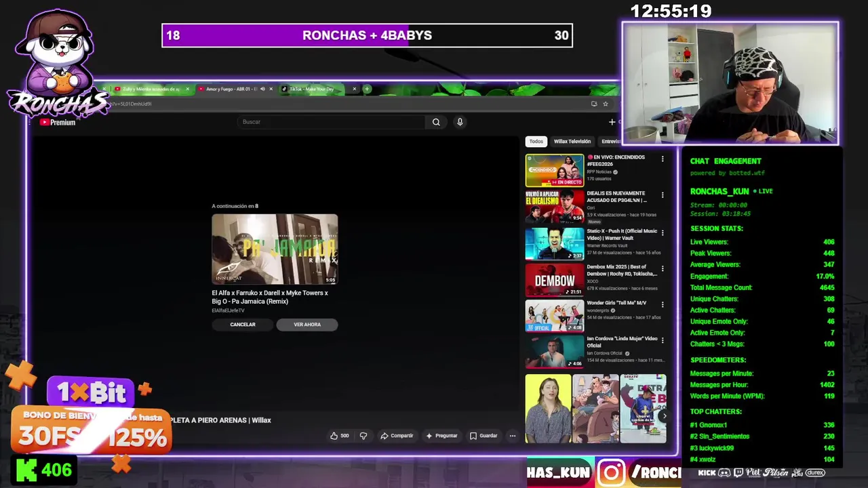
Task: Close the Amor y Fuego tab
Action: tap(271, 89)
